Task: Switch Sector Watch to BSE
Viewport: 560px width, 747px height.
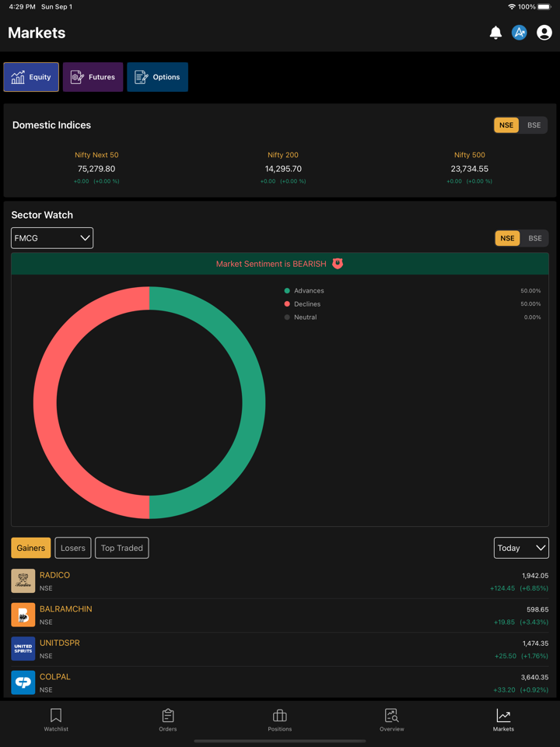Action: click(x=535, y=238)
